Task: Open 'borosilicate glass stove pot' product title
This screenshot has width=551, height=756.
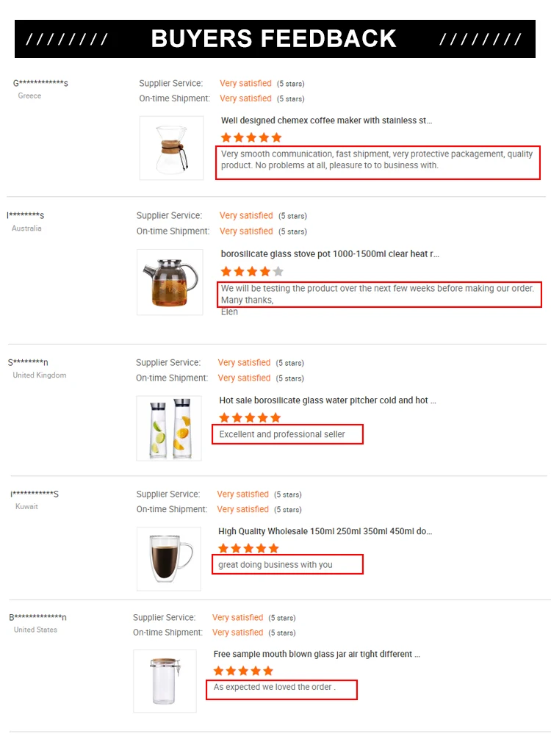Action: click(x=330, y=254)
